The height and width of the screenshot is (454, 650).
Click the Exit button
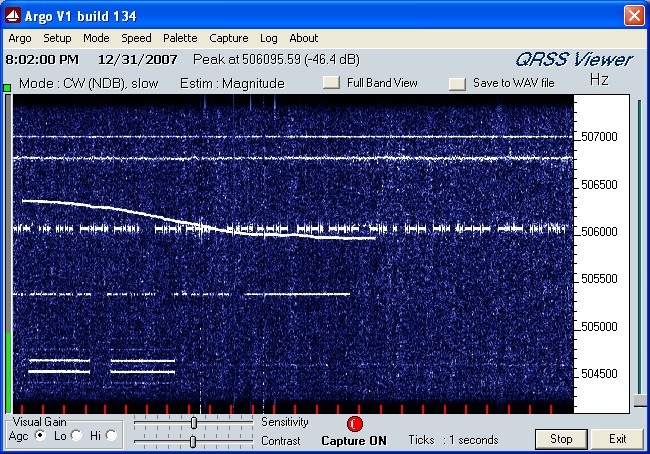617,439
